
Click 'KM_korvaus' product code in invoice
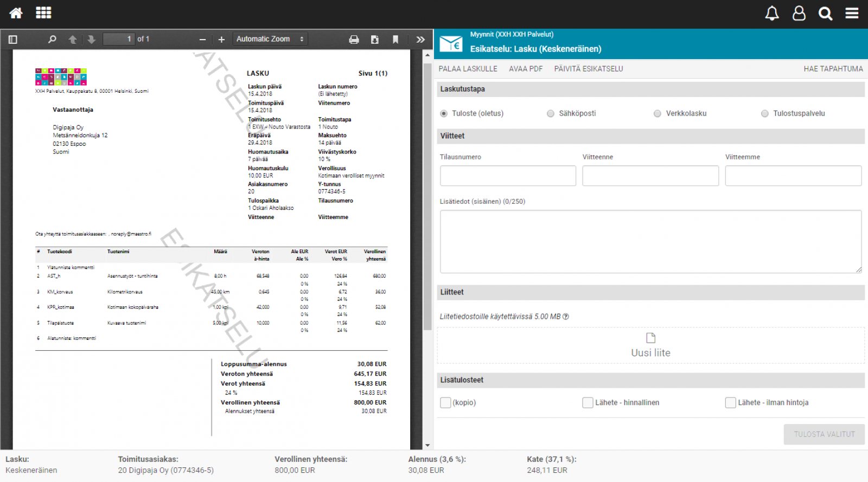pos(60,292)
